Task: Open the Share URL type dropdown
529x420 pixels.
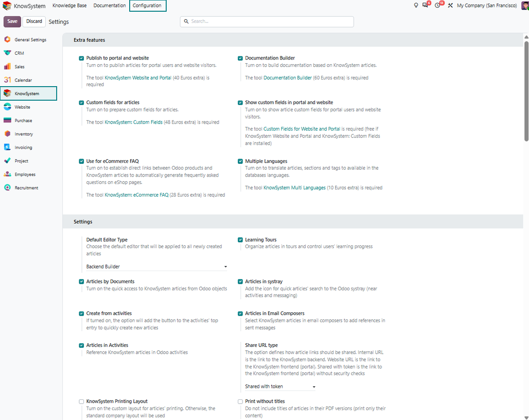Action: (x=280, y=387)
